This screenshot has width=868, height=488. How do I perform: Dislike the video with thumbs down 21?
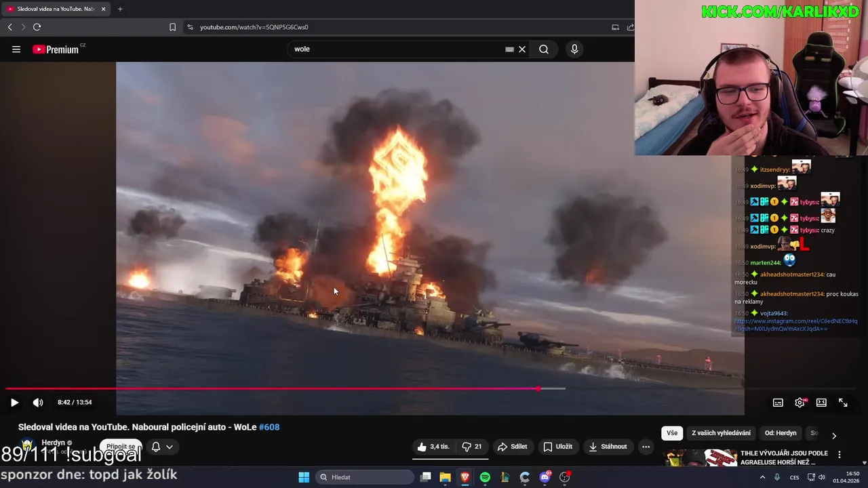[x=472, y=447]
